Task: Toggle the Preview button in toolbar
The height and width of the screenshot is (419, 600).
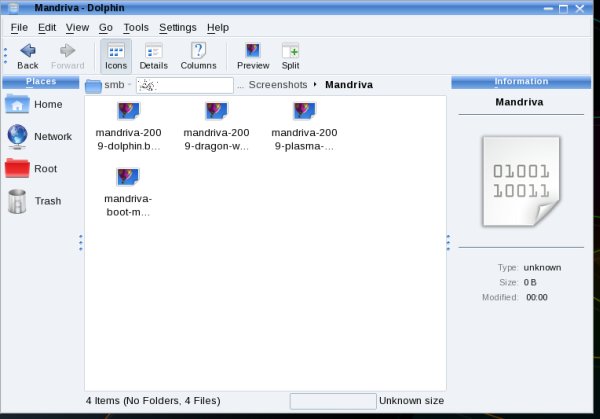Action: [x=253, y=55]
